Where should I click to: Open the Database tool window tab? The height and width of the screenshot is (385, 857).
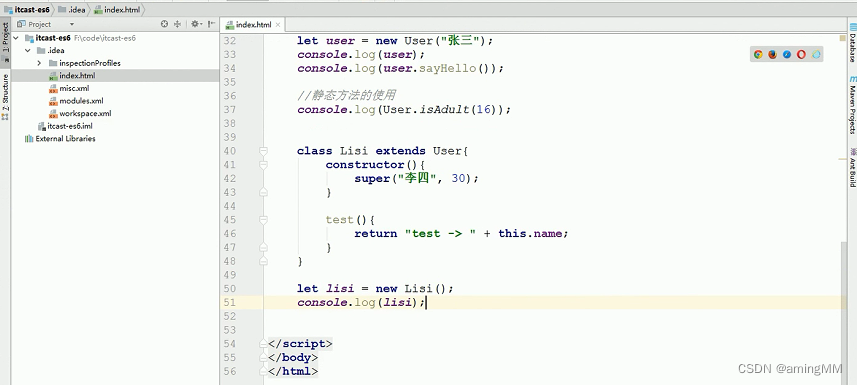pos(852,43)
